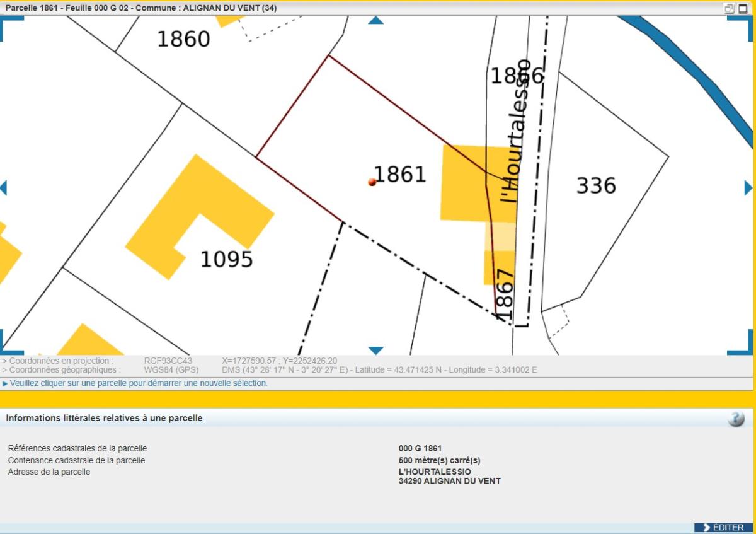Screen dimensions: 756x534
Task: Maximize the map panel window
Action: coord(743,8)
